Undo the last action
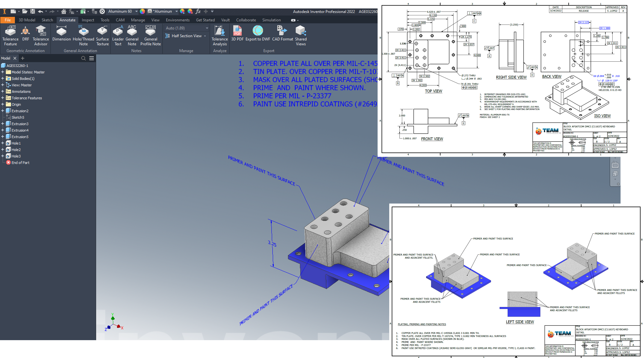This screenshot has width=644, height=358. [x=41, y=11]
